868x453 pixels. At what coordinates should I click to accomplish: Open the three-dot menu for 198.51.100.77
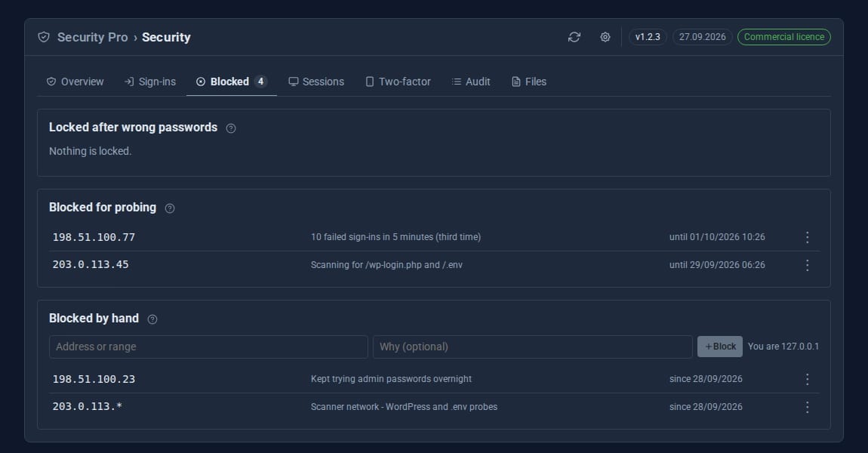coord(807,238)
